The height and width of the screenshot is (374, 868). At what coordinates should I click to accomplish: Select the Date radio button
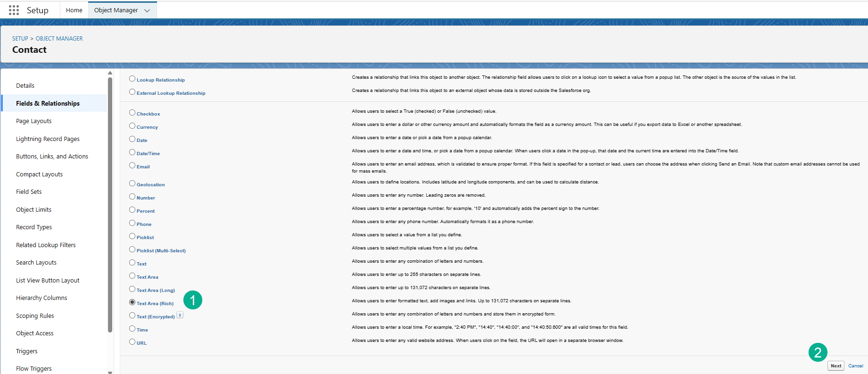pyautogui.click(x=132, y=139)
